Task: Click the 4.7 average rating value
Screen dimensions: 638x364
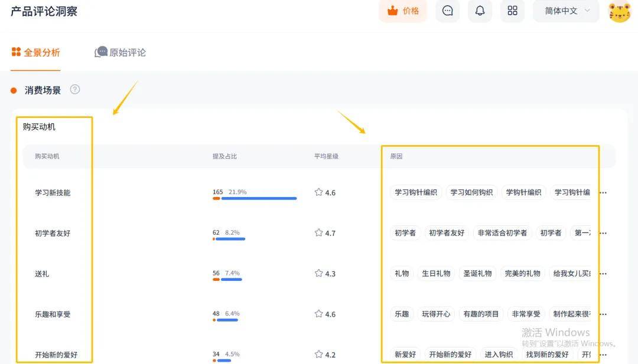Action: (330, 233)
